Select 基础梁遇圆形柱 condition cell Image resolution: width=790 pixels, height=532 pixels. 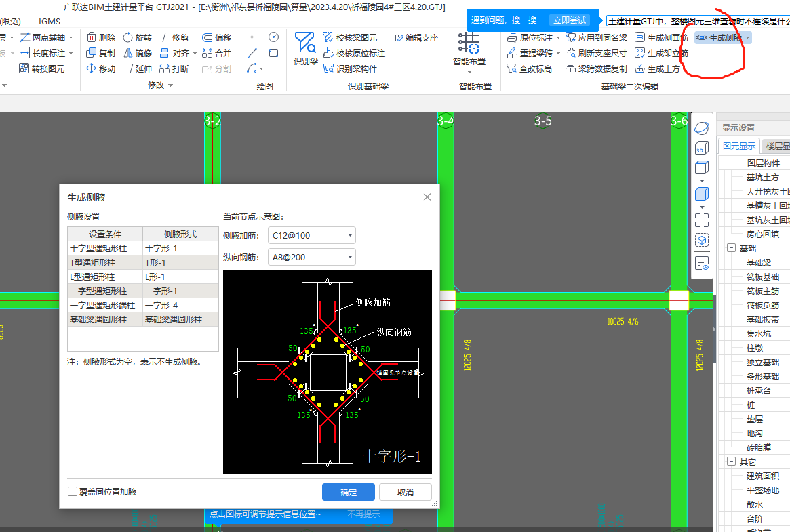coord(105,320)
